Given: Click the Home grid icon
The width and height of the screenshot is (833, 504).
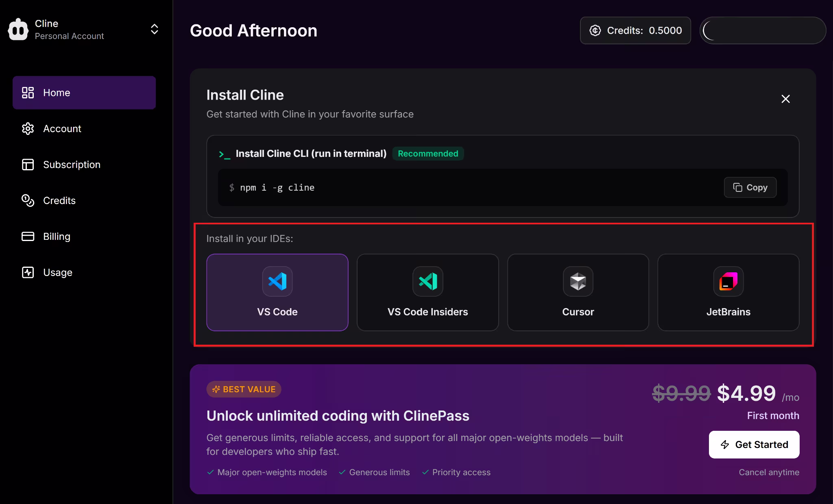Looking at the screenshot, I should click(x=28, y=93).
